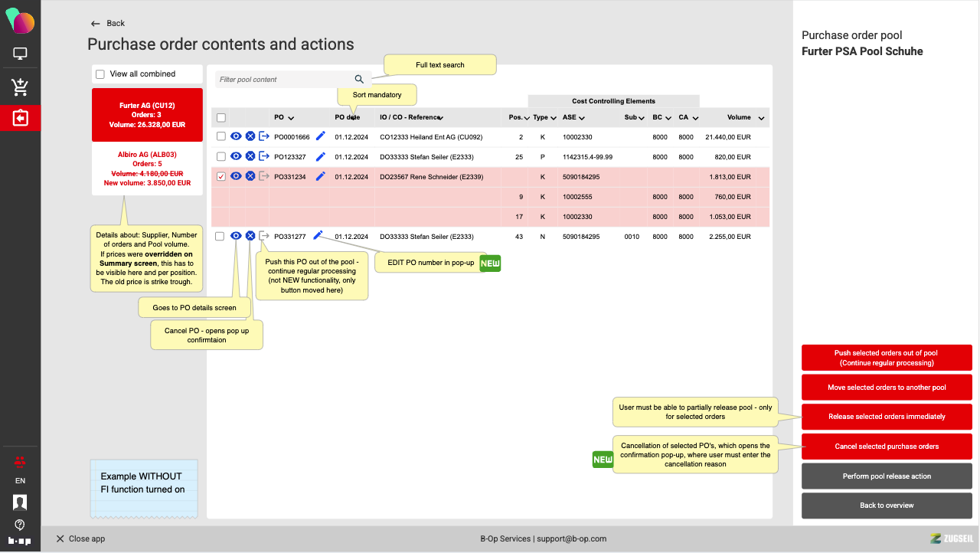Focus the Filter pool content search field
This screenshot has width=980, height=553.
tap(283, 80)
